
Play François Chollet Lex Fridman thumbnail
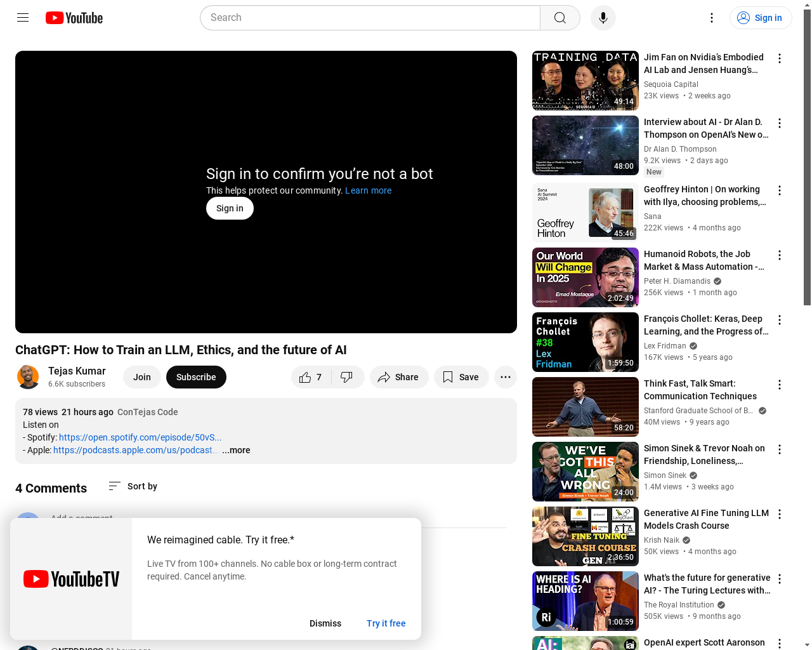586,342
